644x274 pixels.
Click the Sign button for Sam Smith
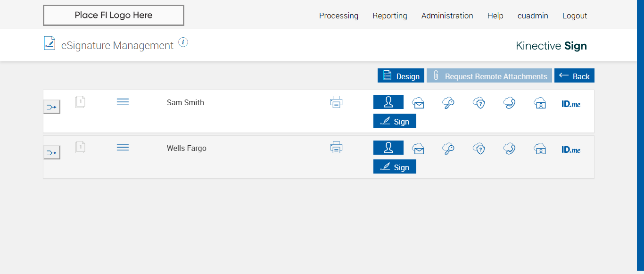click(395, 121)
